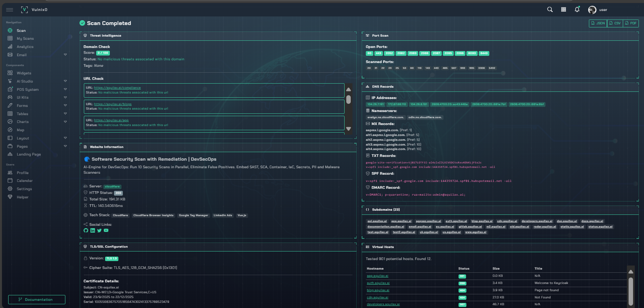This screenshot has width=644, height=308.
Task: Open the aquilax.ai/compliance URL link
Action: (117, 88)
